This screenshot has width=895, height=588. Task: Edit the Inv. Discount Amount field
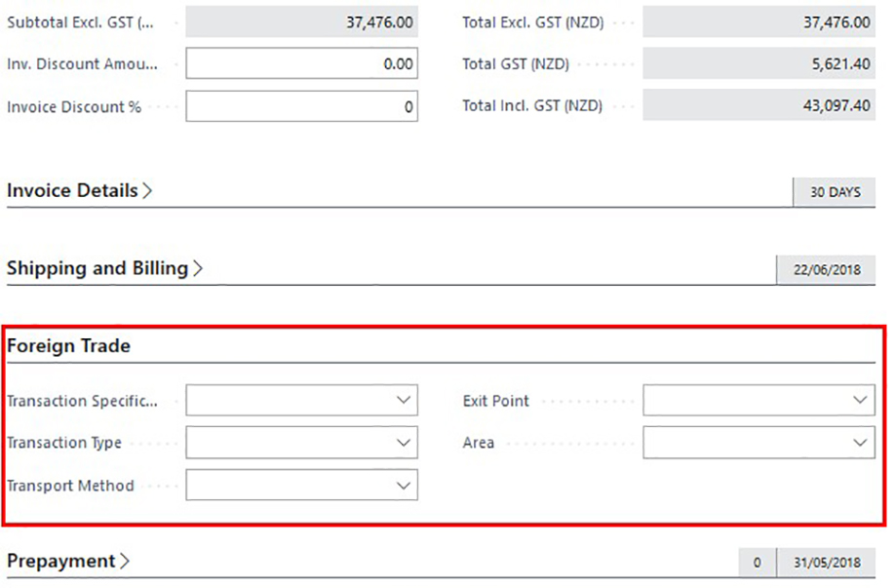[x=301, y=63]
